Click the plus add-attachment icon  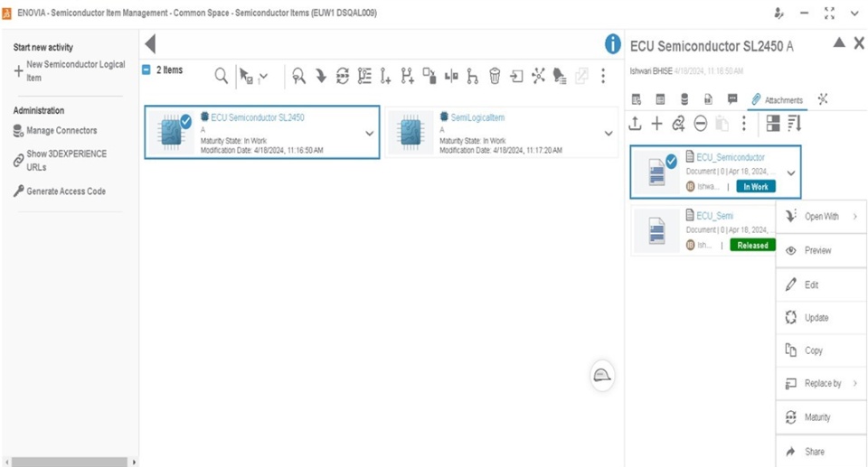point(656,124)
